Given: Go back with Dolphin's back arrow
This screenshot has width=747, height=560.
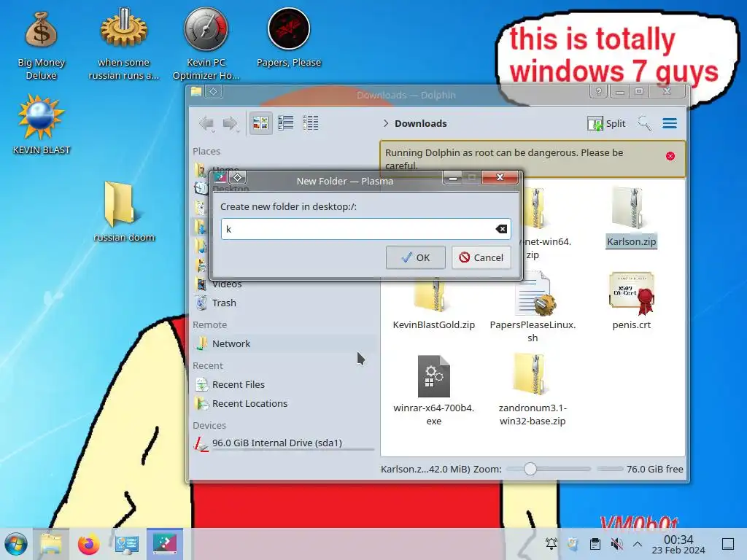Looking at the screenshot, I should click(206, 123).
